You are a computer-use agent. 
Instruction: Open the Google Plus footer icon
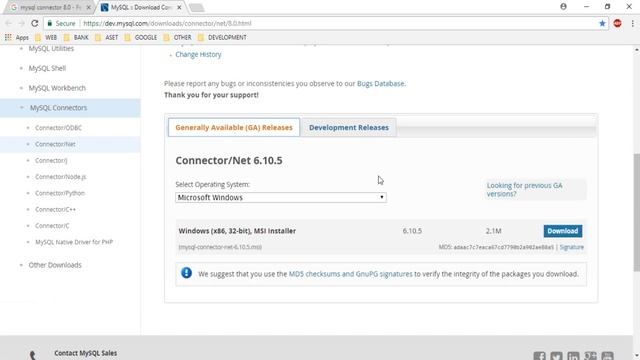[590, 356]
